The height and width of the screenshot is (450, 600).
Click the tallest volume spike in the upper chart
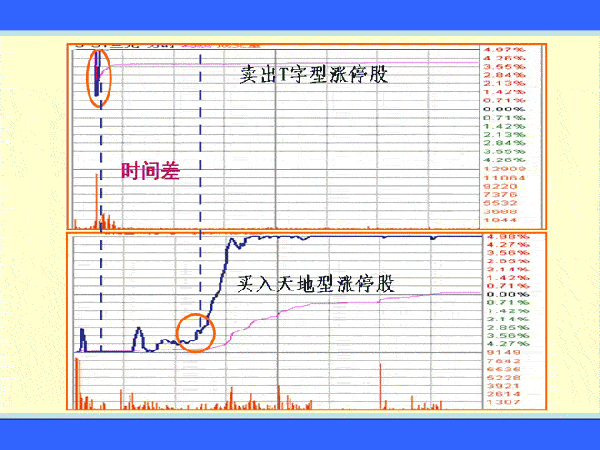click(x=97, y=201)
